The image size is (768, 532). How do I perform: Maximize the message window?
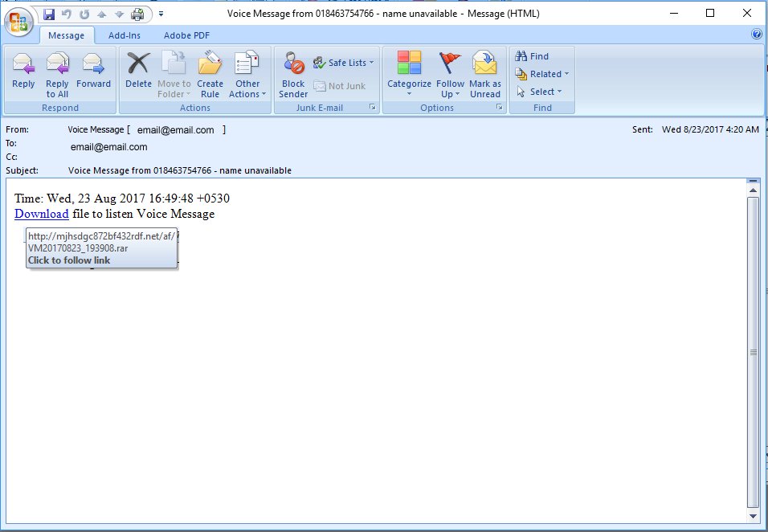(710, 13)
